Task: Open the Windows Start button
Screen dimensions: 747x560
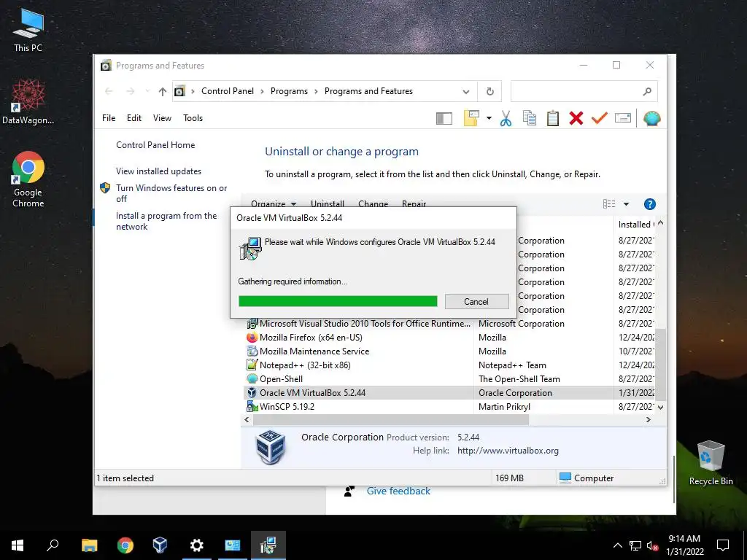Action: click(x=18, y=545)
